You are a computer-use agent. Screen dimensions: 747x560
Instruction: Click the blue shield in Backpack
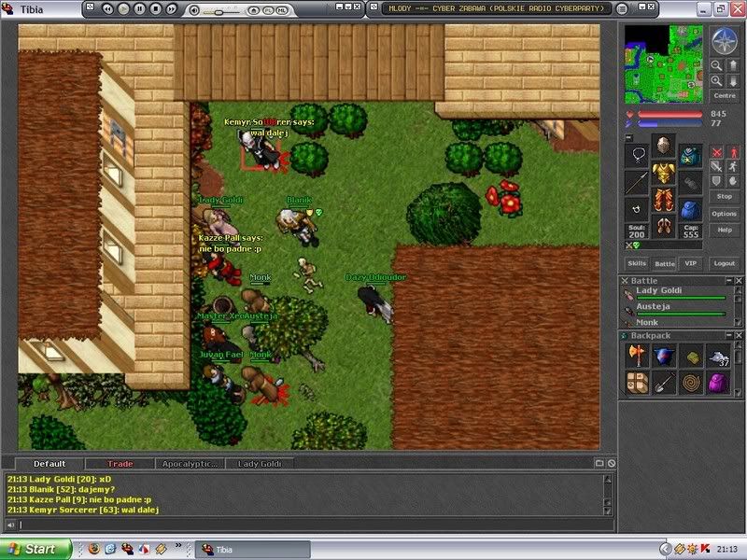click(x=664, y=356)
